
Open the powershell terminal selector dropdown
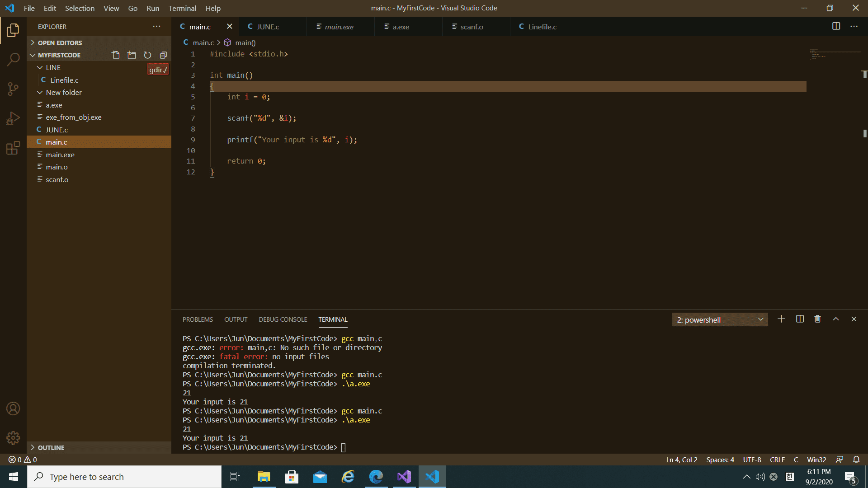[x=720, y=319]
